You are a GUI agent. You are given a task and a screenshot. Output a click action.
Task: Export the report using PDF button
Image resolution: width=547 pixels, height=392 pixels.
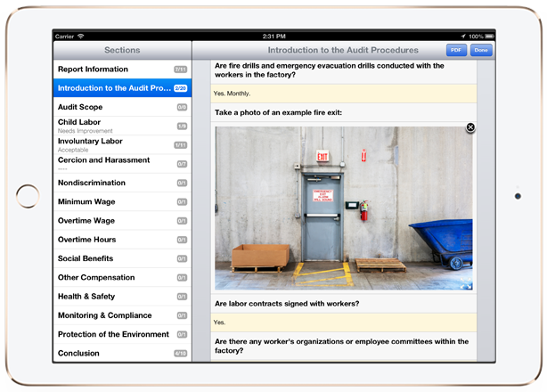(456, 51)
